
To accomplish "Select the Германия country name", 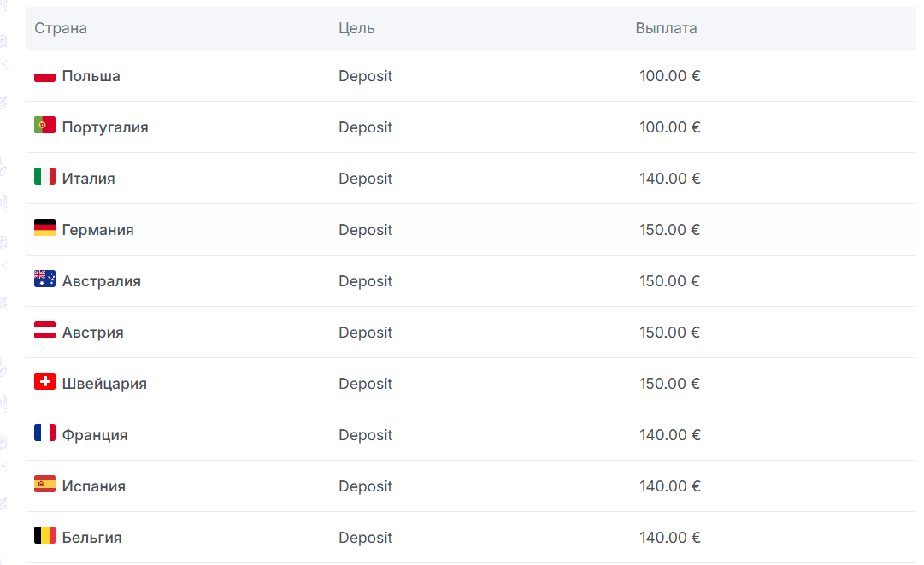I will [x=97, y=230].
